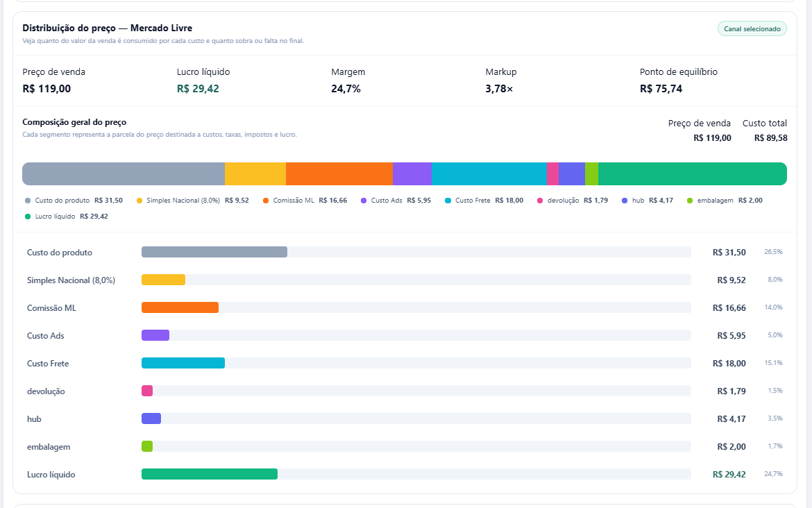Click the gray Custo do produto segment in stacked bar

124,174
